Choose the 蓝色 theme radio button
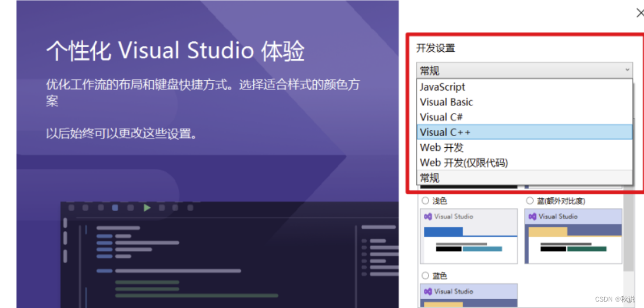This screenshot has width=644, height=308. (x=425, y=276)
